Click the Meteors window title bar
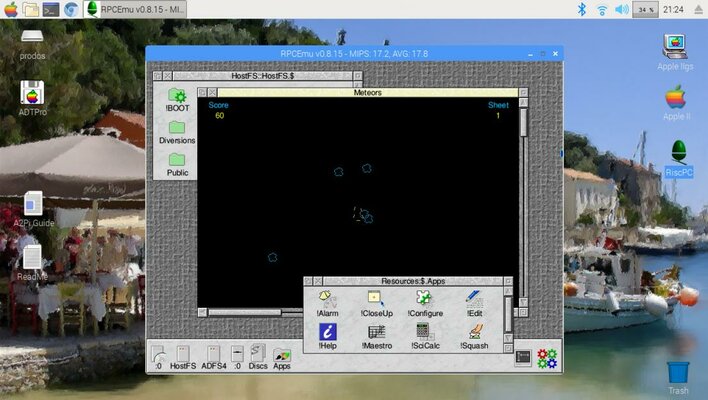Viewport: 708px width, 400px height. (x=368, y=93)
